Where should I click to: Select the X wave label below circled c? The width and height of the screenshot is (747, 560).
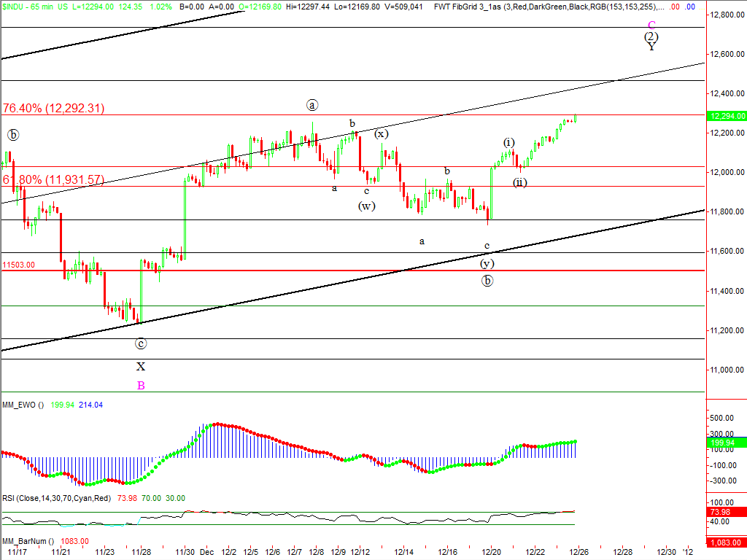[x=141, y=367]
